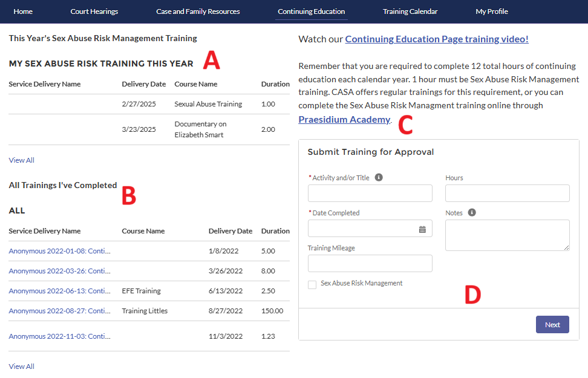Image resolution: width=588 pixels, height=378 pixels.
Task: Select the Training Calendar tab
Action: click(410, 11)
